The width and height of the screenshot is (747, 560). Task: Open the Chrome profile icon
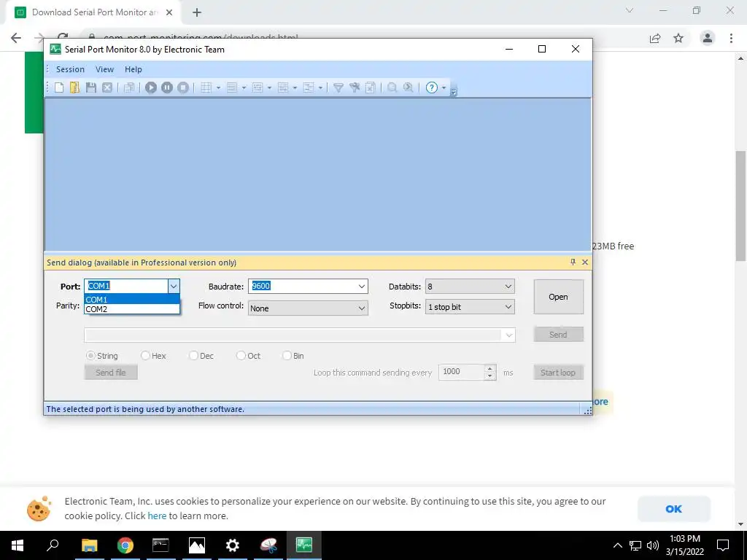pyautogui.click(x=708, y=38)
